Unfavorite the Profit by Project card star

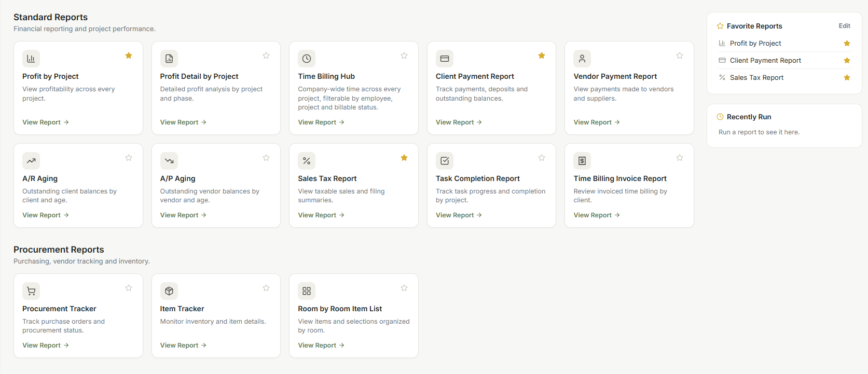(129, 56)
